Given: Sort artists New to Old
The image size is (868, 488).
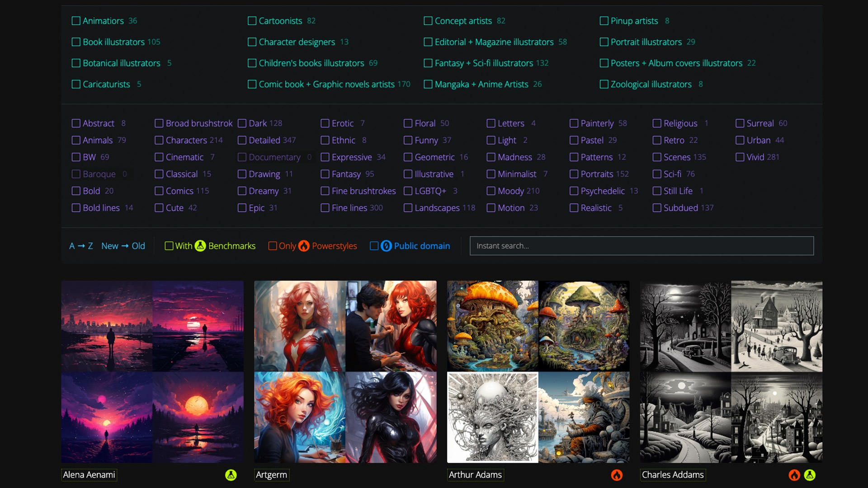Looking at the screenshot, I should pyautogui.click(x=123, y=246).
